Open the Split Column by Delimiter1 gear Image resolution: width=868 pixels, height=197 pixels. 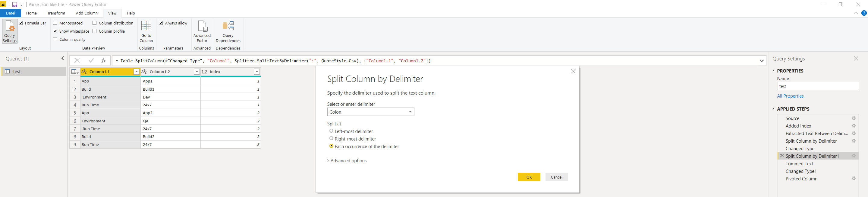tap(854, 156)
